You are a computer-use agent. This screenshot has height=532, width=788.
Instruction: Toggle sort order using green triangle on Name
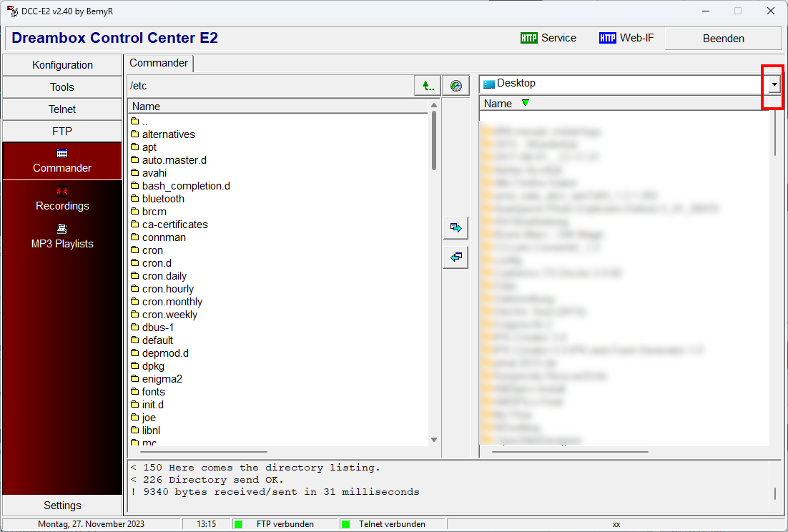point(526,103)
